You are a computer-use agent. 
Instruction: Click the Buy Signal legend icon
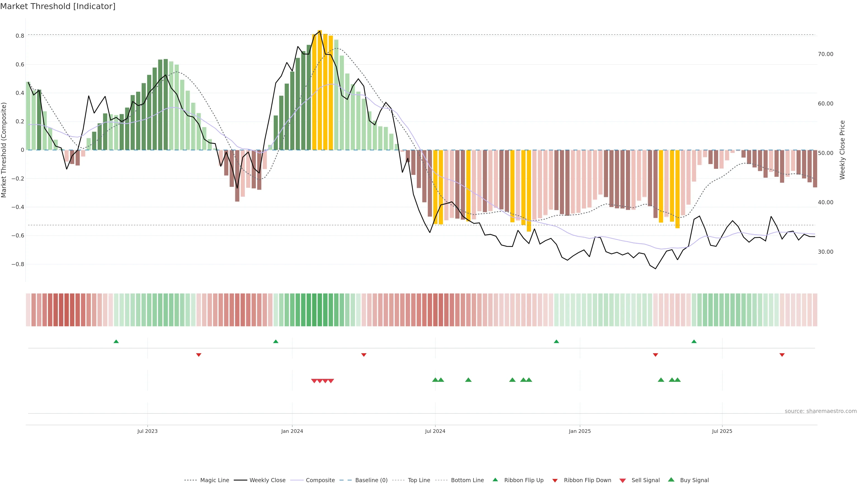(x=671, y=480)
